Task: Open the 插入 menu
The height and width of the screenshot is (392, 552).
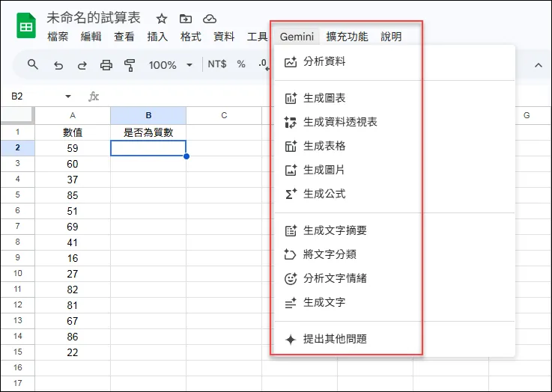Action: 157,37
